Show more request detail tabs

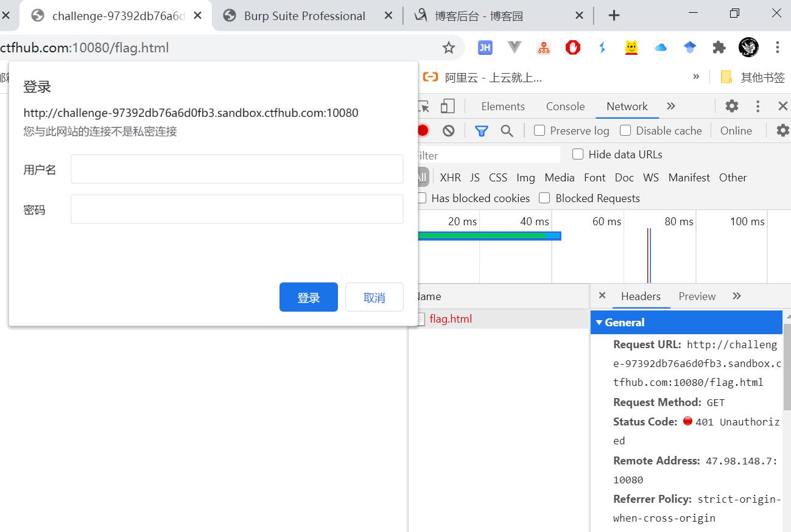[x=737, y=296]
